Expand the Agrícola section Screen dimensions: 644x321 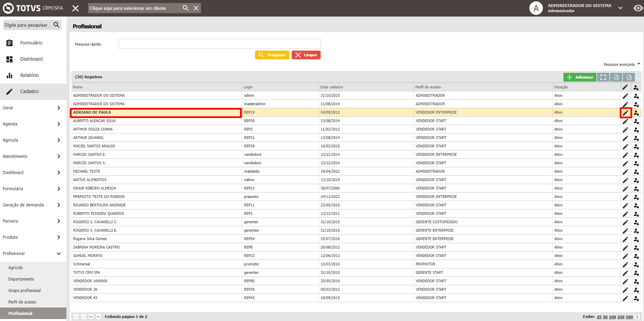click(x=33, y=140)
